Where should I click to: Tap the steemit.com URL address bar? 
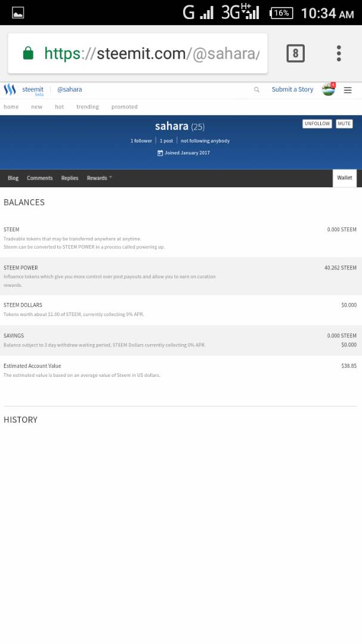pyautogui.click(x=138, y=54)
